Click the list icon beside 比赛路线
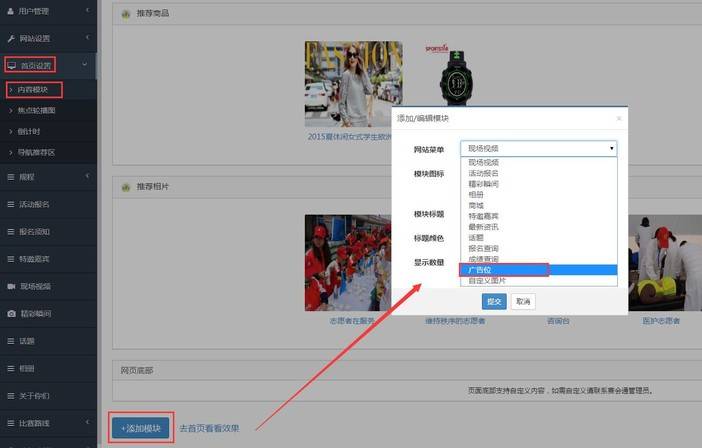702x448 pixels. tap(11, 423)
